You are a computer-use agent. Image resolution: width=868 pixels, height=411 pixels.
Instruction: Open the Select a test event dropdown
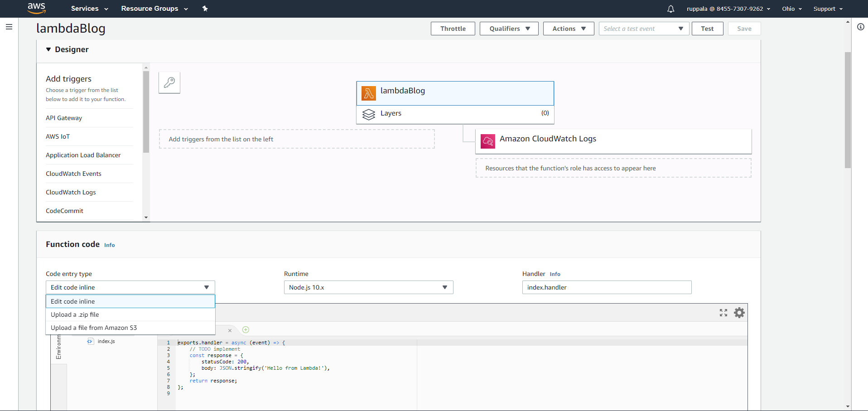(643, 29)
